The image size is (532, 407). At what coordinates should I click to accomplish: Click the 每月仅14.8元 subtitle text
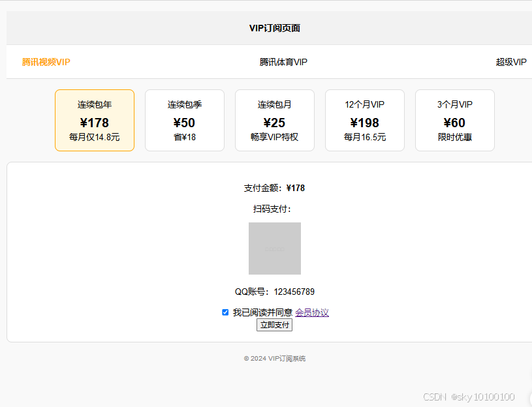click(x=94, y=137)
